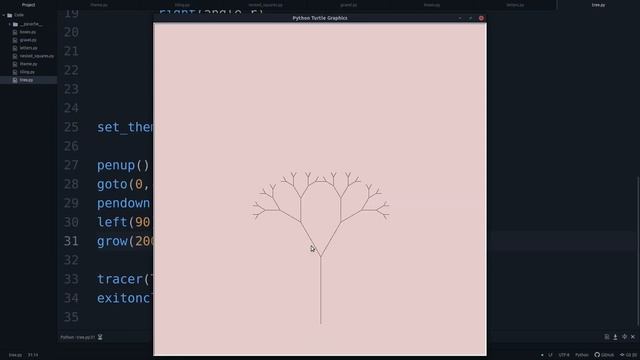Open the Git changes status bar item
The width and height of the screenshot is (640, 360).
tap(628, 355)
